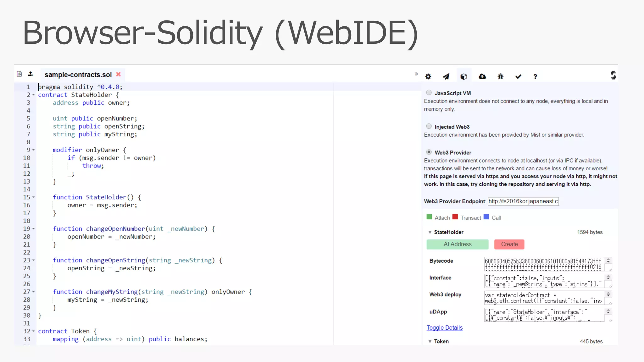Select the Web3 Provider radio button
Screen dimensions: 644x362
click(x=429, y=152)
